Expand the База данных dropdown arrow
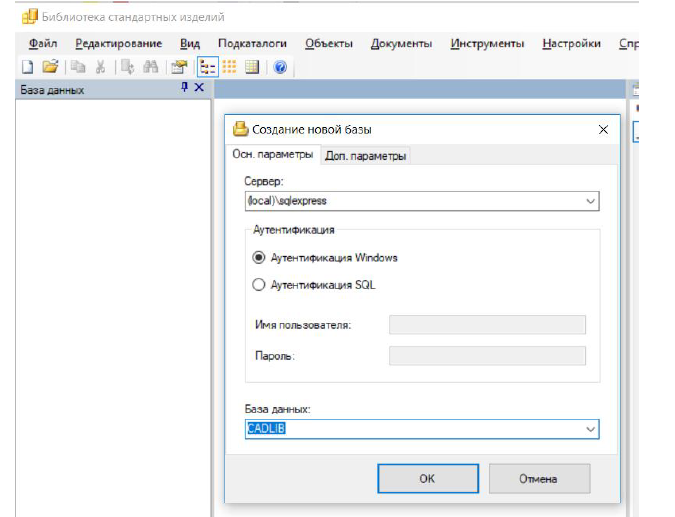 [590, 429]
